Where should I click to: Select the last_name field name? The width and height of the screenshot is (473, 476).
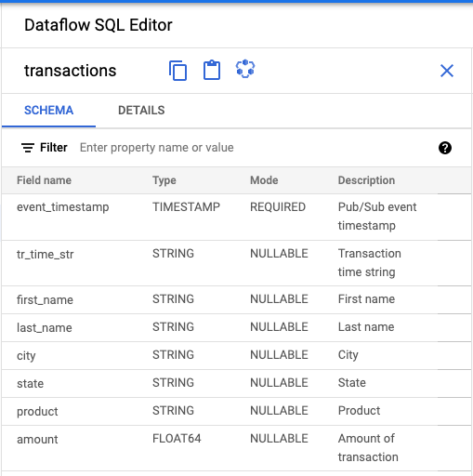click(x=45, y=327)
